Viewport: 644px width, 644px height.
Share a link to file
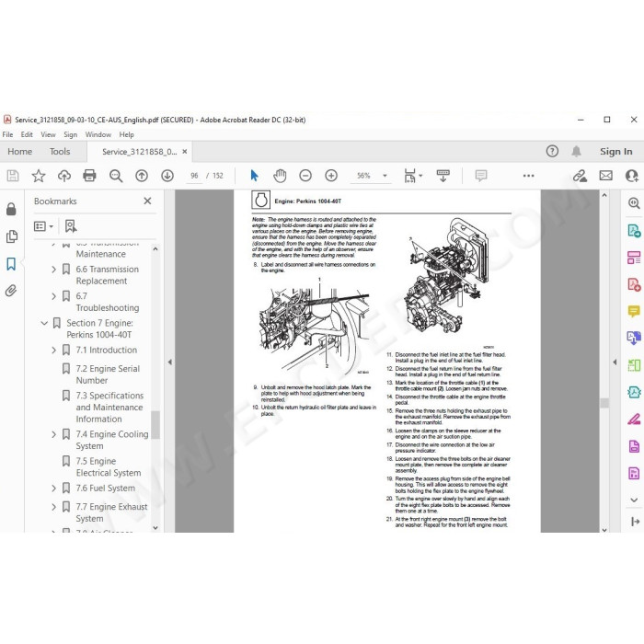580,176
